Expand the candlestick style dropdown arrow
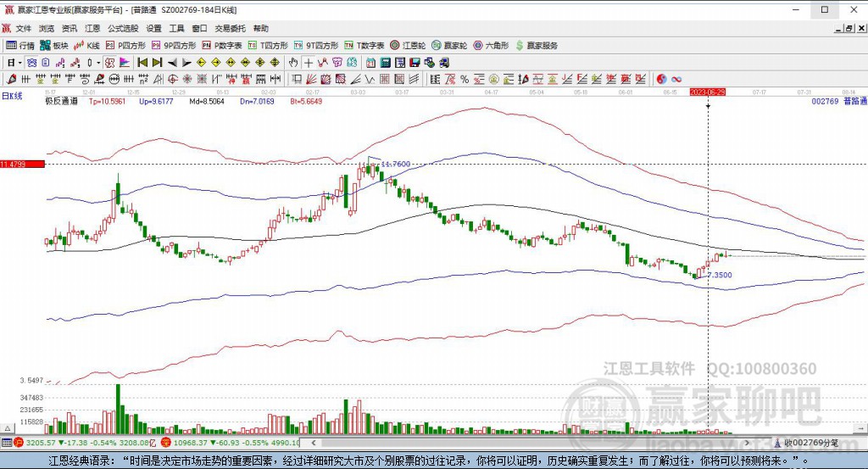The height and width of the screenshot is (469, 868). tap(98, 63)
